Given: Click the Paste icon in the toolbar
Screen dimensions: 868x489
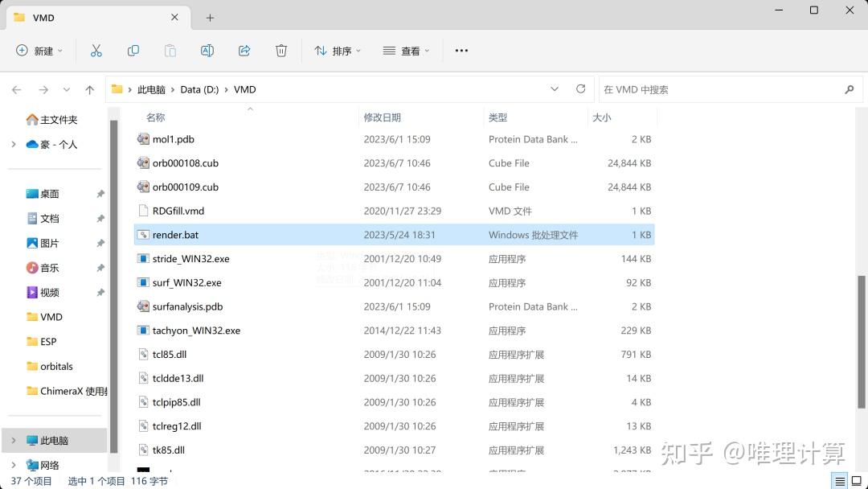Looking at the screenshot, I should 170,50.
